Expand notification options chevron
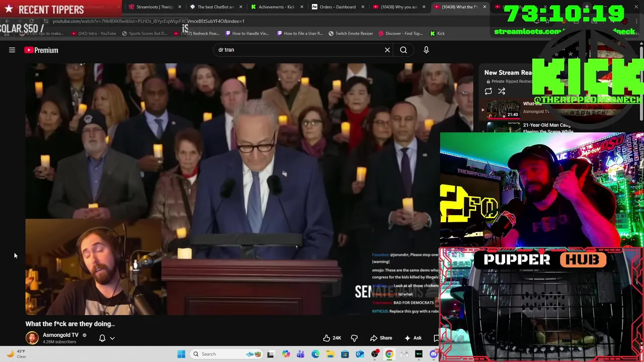 [112, 338]
